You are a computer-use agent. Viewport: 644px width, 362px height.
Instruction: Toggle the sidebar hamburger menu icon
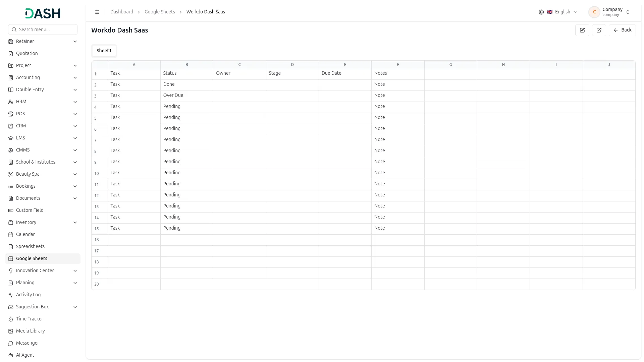[x=97, y=12]
